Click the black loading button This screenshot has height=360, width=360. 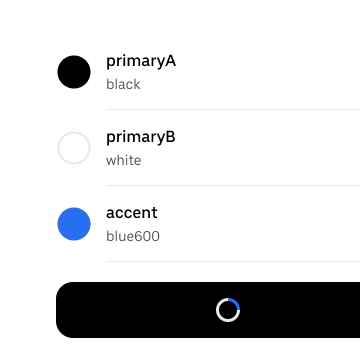[x=208, y=310]
